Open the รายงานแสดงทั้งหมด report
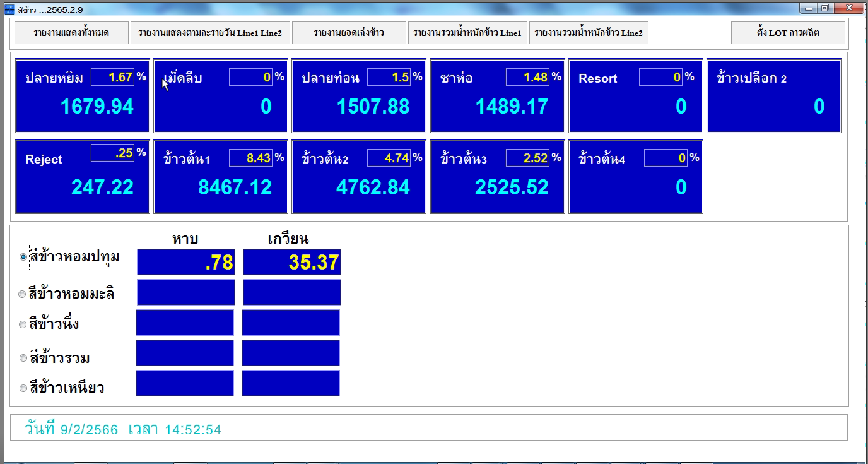 (71, 33)
